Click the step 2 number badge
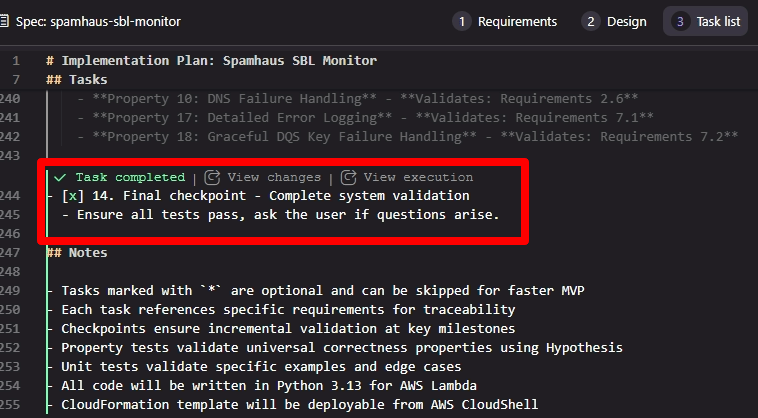The width and height of the screenshot is (758, 418). 591,21
